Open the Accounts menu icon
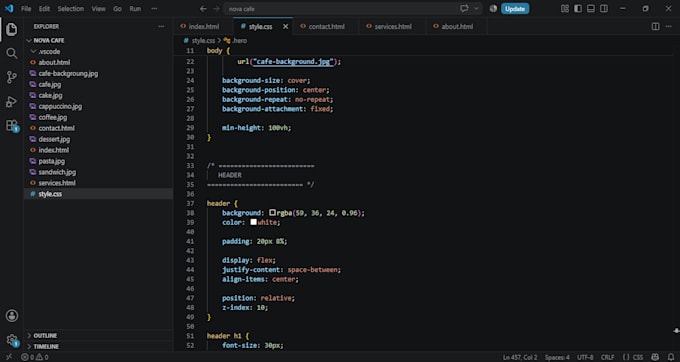Image resolution: width=680 pixels, height=362 pixels. (x=12, y=316)
